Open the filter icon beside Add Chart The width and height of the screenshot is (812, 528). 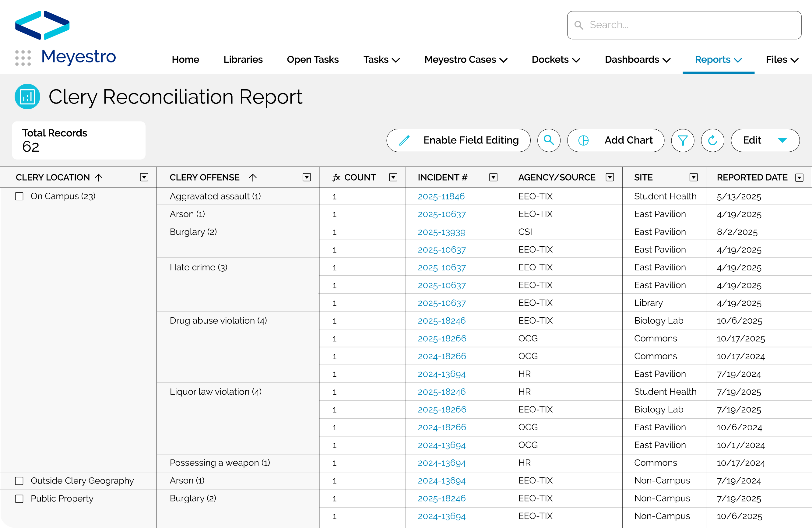coord(683,140)
